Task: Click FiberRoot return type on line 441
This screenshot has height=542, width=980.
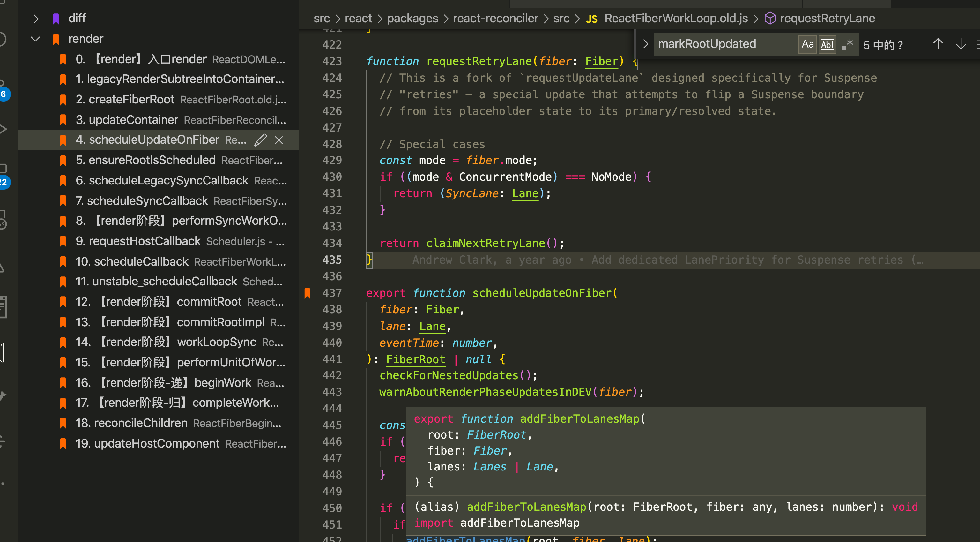Action: [415, 359]
